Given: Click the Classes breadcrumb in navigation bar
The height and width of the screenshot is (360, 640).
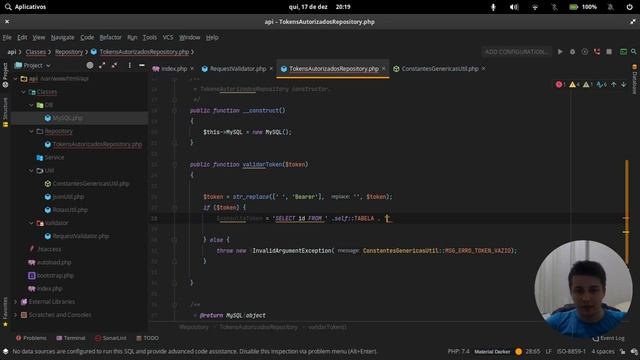Looking at the screenshot, I should click(36, 52).
